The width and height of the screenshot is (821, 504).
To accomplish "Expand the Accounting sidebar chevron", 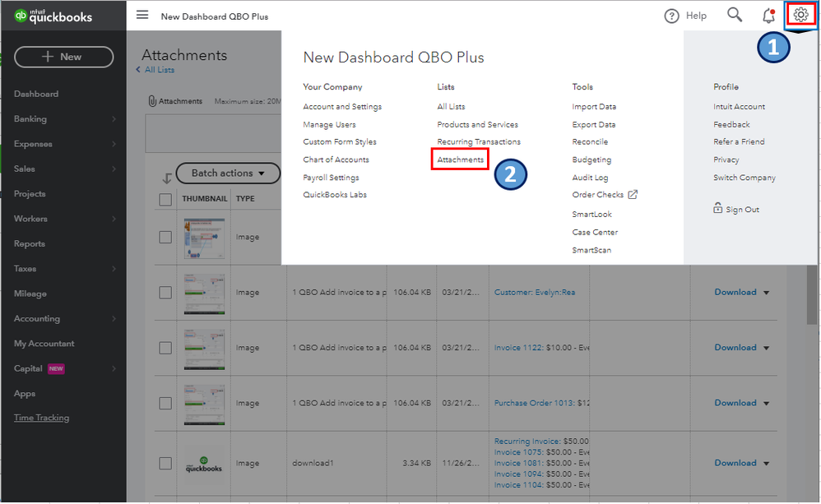I will pos(114,318).
